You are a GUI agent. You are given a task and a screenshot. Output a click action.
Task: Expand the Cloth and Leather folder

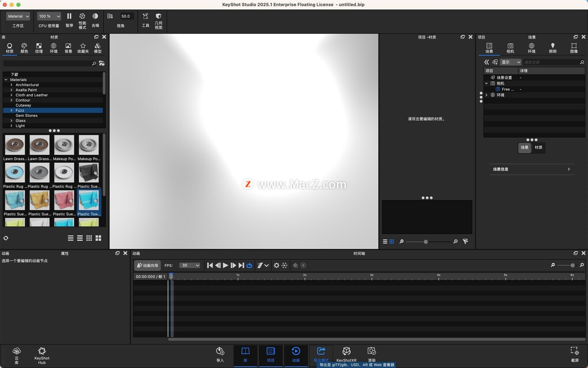point(11,95)
